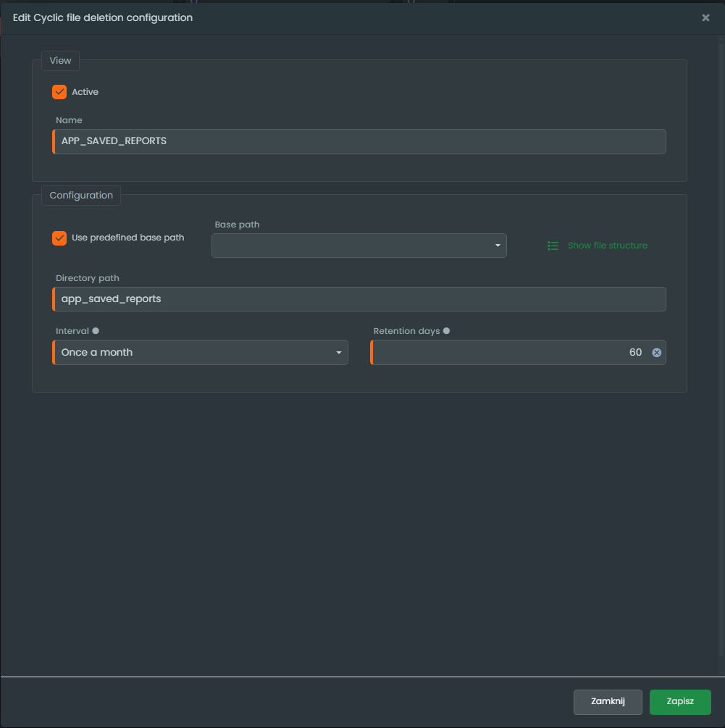The width and height of the screenshot is (725, 728).
Task: Open the Show file structure link
Action: 607,246
